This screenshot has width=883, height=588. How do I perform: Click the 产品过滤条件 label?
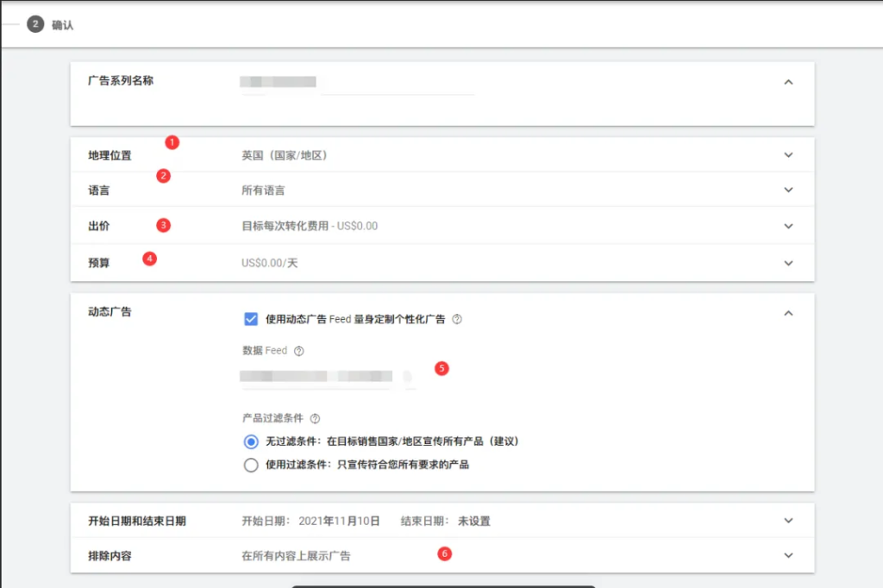(273, 418)
